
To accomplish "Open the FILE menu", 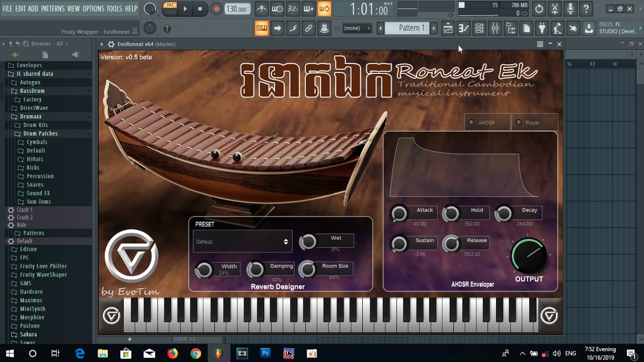I will pos(8,9).
